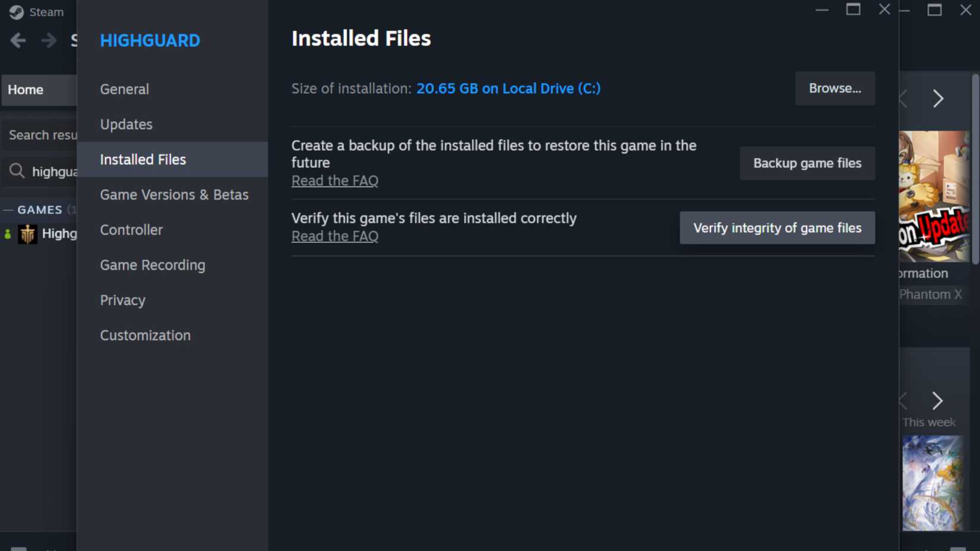Click the right chevron above This week
This screenshot has width=980, height=551.
[937, 401]
